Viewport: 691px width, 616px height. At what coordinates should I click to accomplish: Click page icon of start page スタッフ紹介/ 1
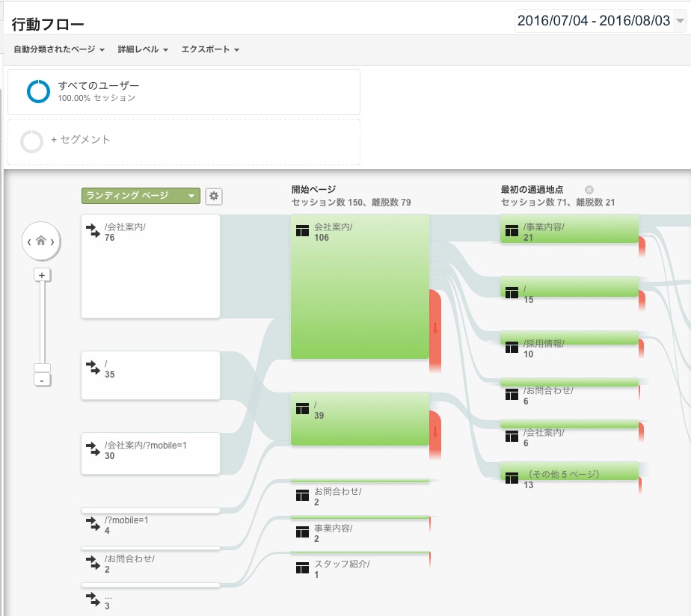(x=302, y=567)
